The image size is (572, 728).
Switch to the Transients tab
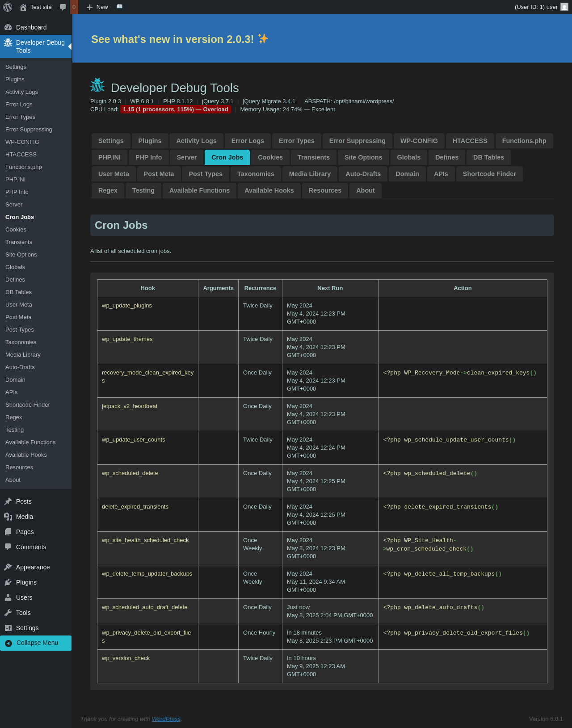(x=313, y=157)
